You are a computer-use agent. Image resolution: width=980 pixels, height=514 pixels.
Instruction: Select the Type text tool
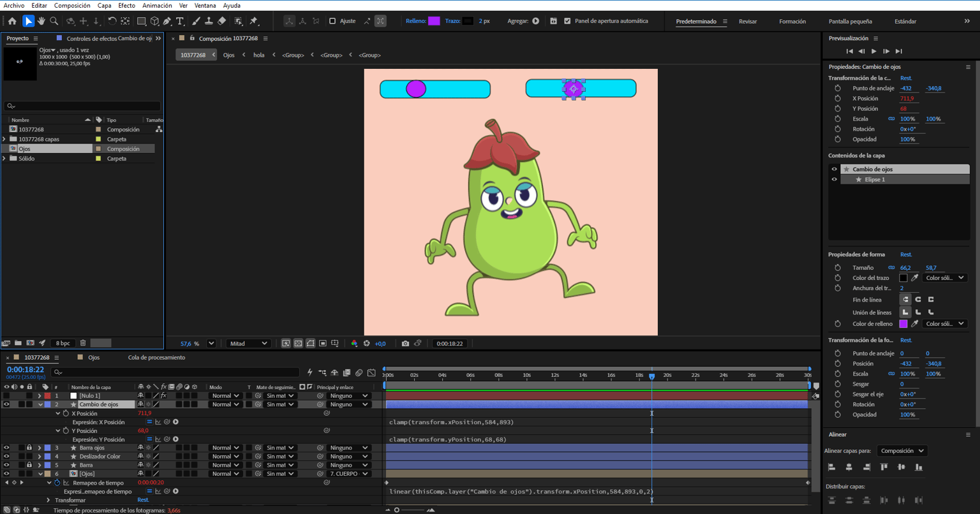[180, 21]
